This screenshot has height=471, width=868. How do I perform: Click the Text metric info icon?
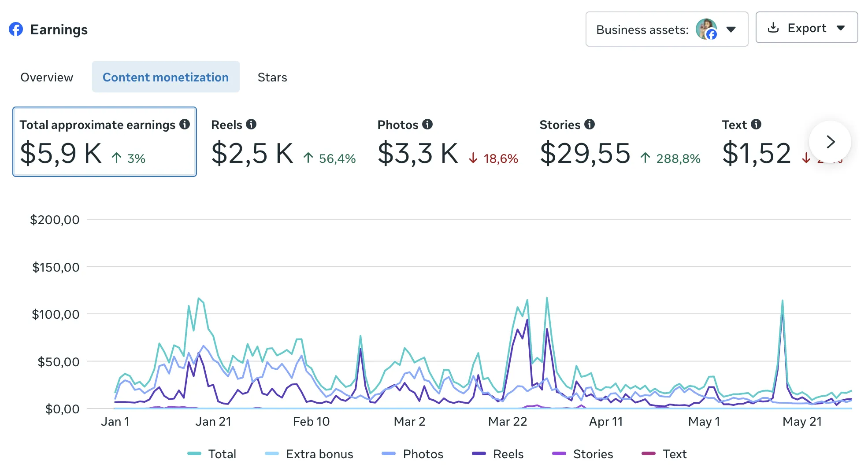(756, 125)
